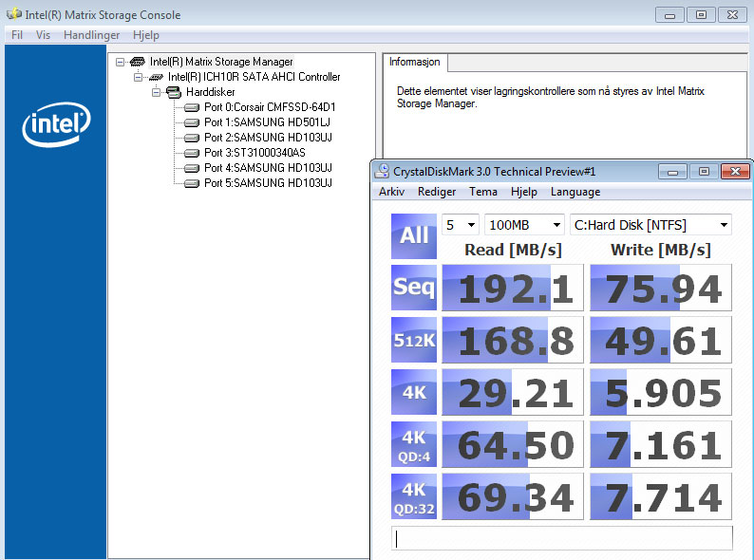The height and width of the screenshot is (560, 754).
Task: Click the comment text field in CrystalDiskMark
Action: (x=561, y=538)
